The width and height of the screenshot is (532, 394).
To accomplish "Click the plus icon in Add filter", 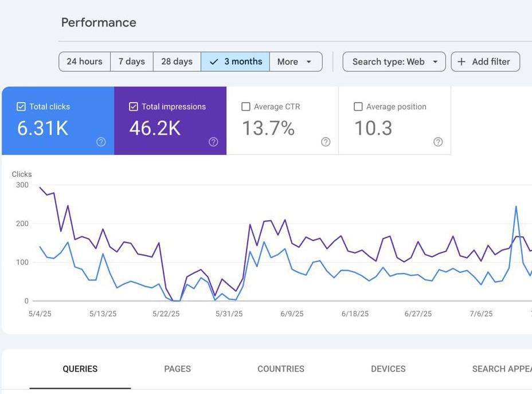I will coord(461,62).
